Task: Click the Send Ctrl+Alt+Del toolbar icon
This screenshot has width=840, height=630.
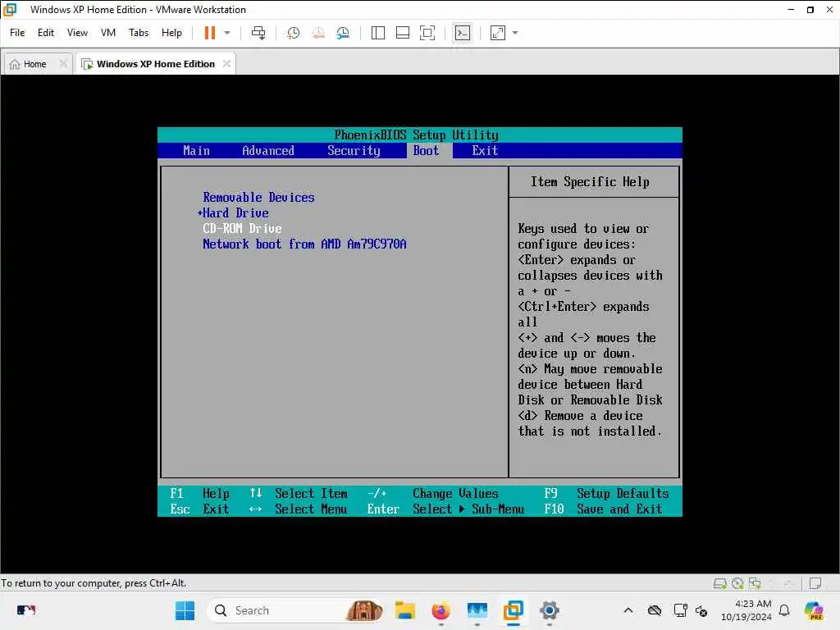Action: click(258, 33)
